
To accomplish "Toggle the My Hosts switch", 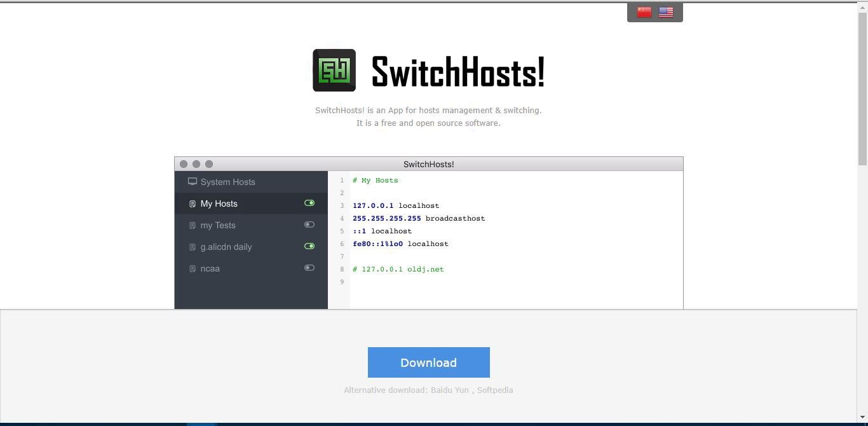I will (x=309, y=203).
